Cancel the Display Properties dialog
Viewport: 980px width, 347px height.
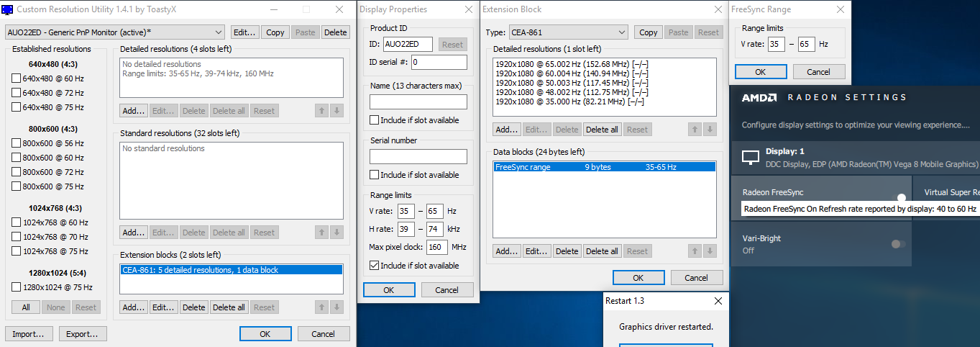(447, 290)
